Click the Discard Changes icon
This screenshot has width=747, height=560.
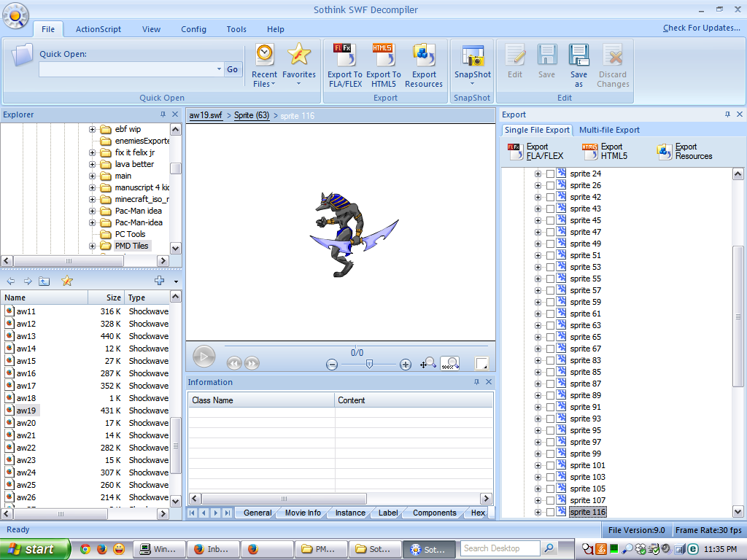tap(613, 65)
